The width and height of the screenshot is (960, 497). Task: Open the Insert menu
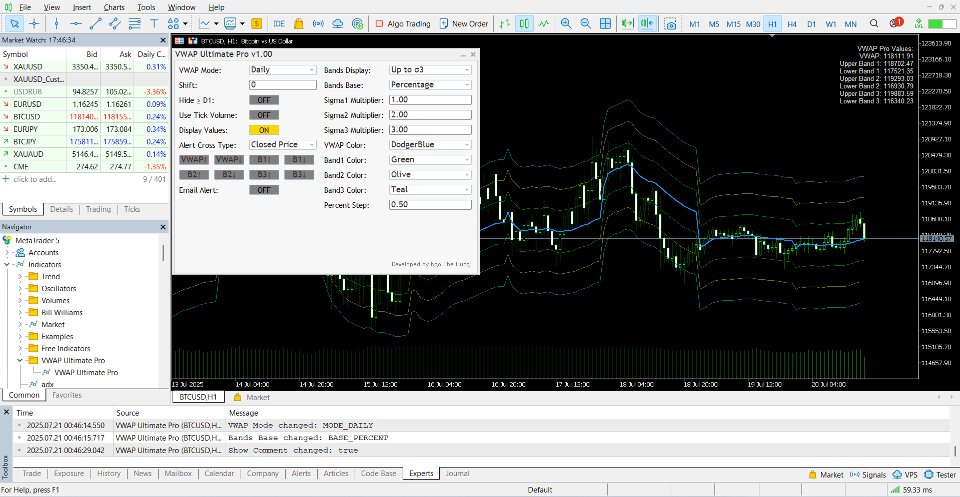coord(81,7)
